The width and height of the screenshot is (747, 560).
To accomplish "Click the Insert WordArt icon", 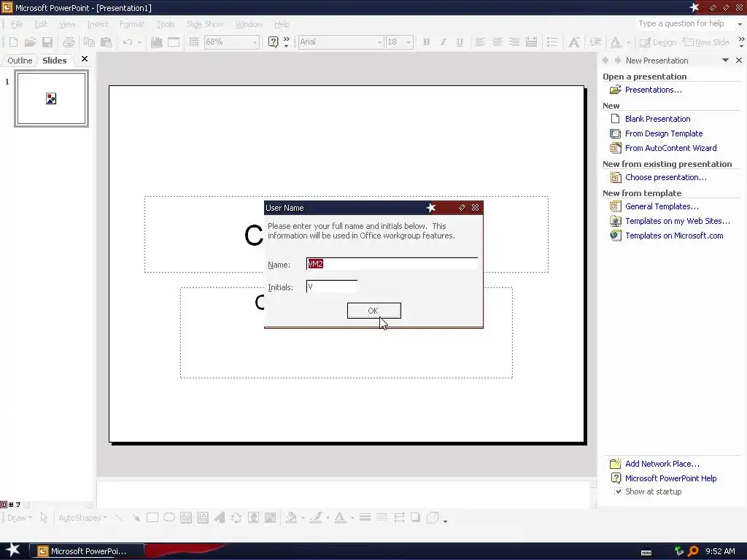I will (x=220, y=518).
